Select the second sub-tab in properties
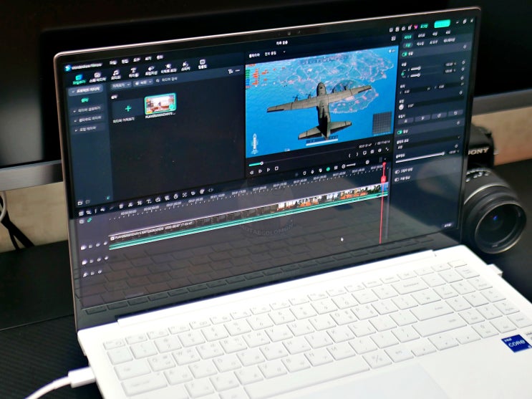This screenshot has width=532, height=399. point(420,44)
